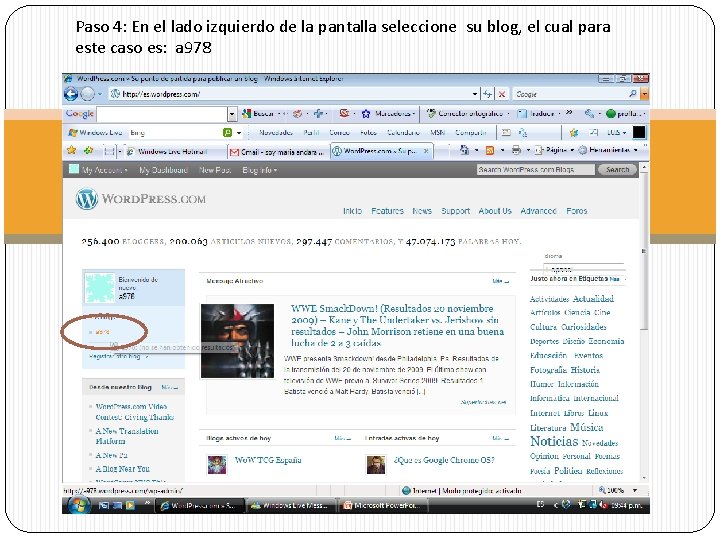Screen dimensions: 720x540
Task: Click the Google toolbar Buscar button
Action: (x=258, y=113)
